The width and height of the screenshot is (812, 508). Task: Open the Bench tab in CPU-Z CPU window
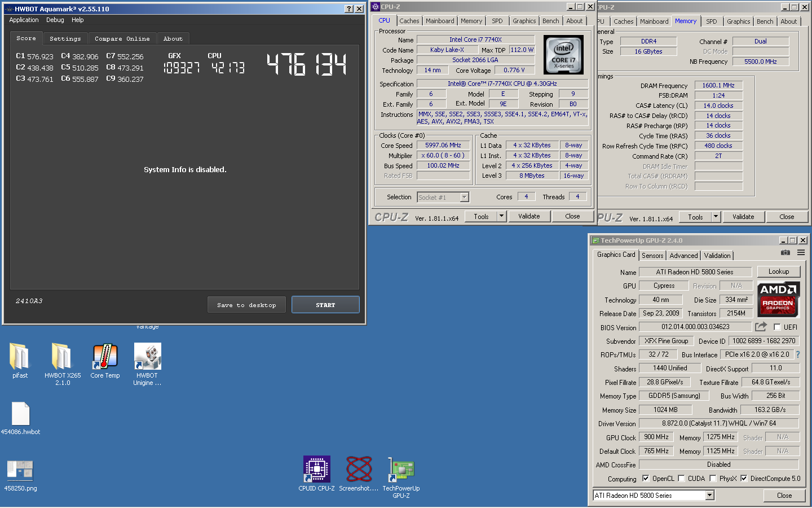551,21
